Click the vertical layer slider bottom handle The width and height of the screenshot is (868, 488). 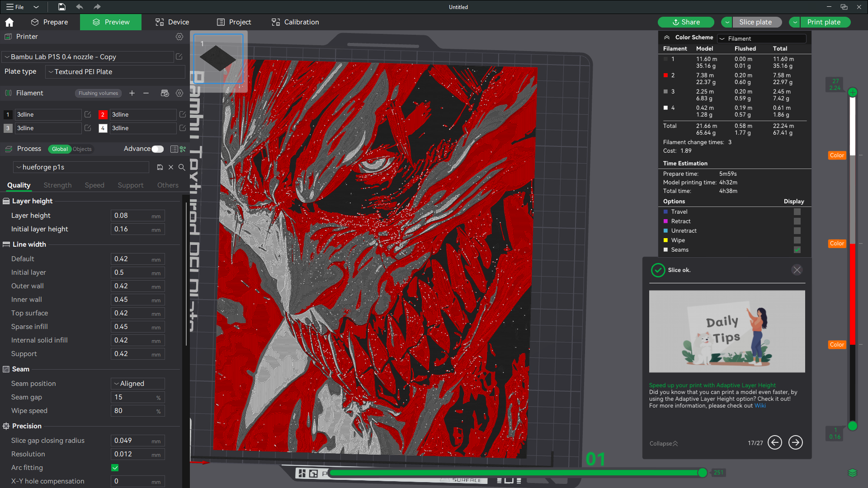coord(853,426)
